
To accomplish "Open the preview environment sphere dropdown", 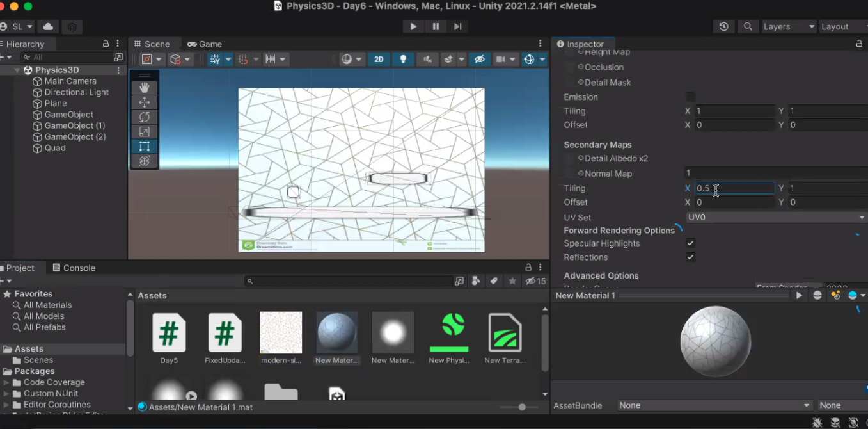I will [x=856, y=295].
